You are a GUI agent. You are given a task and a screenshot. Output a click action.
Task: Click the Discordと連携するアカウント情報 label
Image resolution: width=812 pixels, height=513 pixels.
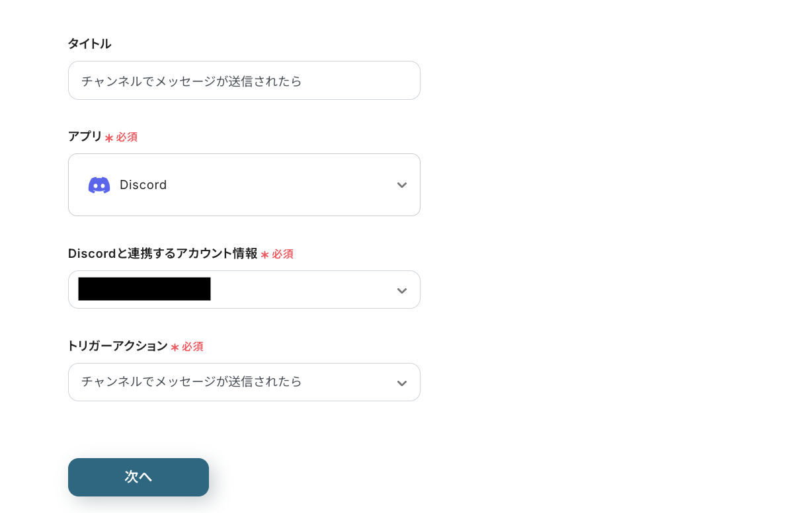tap(163, 253)
